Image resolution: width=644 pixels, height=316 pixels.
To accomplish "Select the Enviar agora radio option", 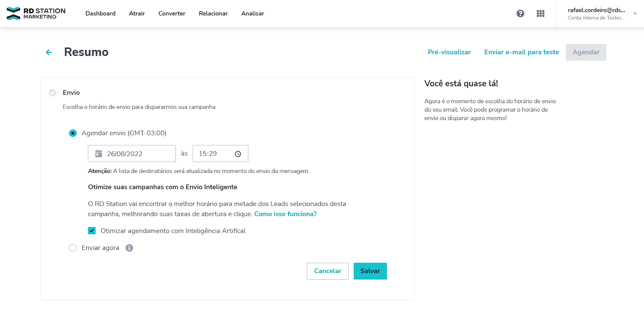I will tap(73, 248).
